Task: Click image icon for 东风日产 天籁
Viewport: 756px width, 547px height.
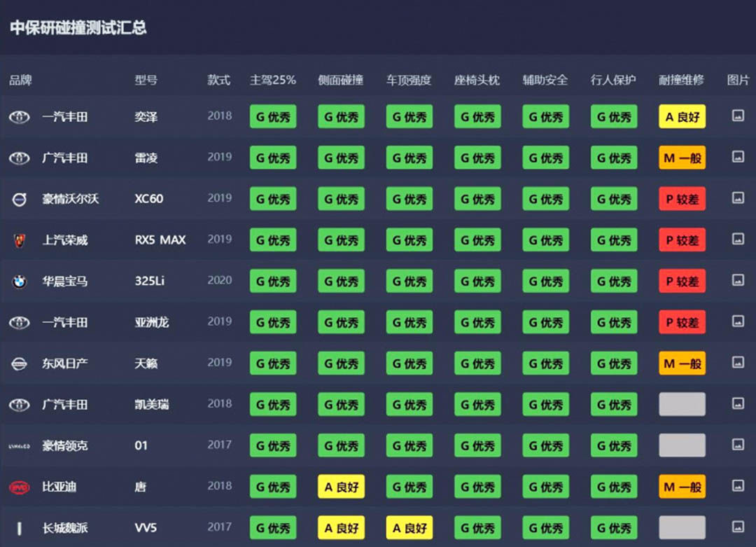Action: coord(737,363)
